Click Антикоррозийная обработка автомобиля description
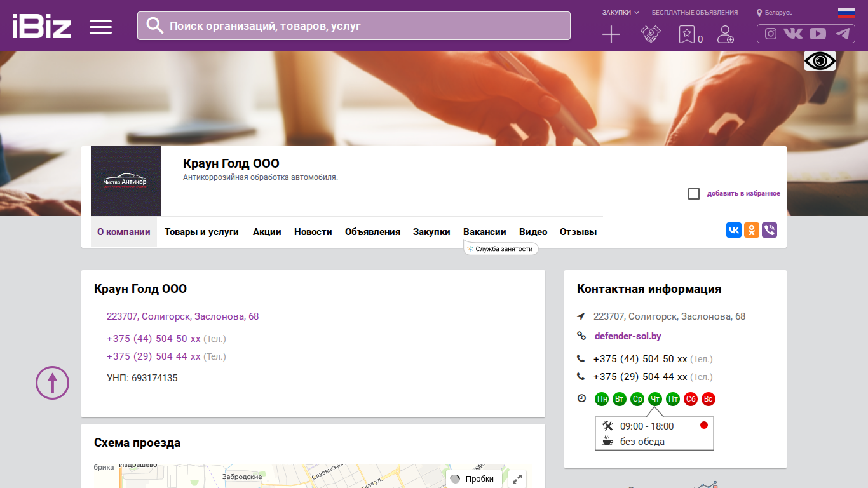Image resolution: width=868 pixels, height=488 pixels. (261, 177)
